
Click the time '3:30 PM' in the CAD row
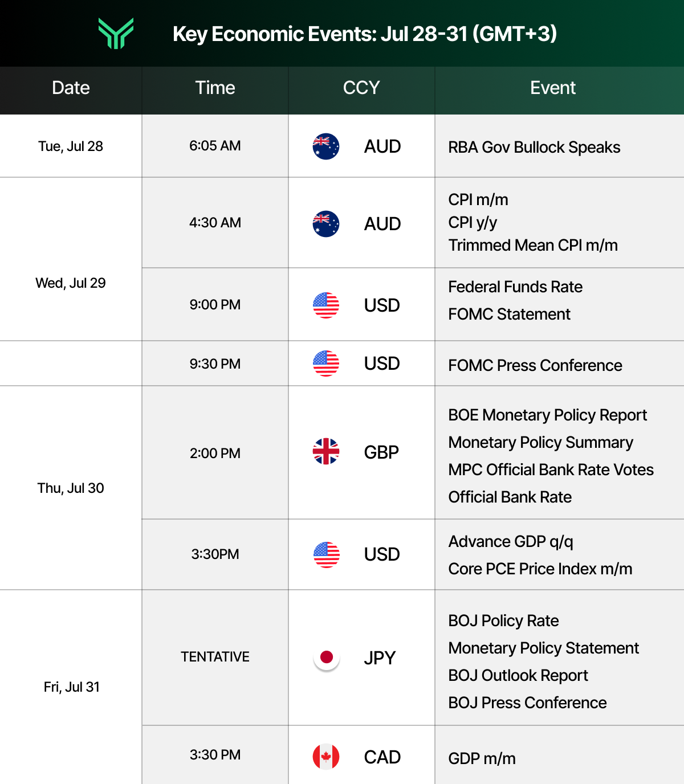215,755
